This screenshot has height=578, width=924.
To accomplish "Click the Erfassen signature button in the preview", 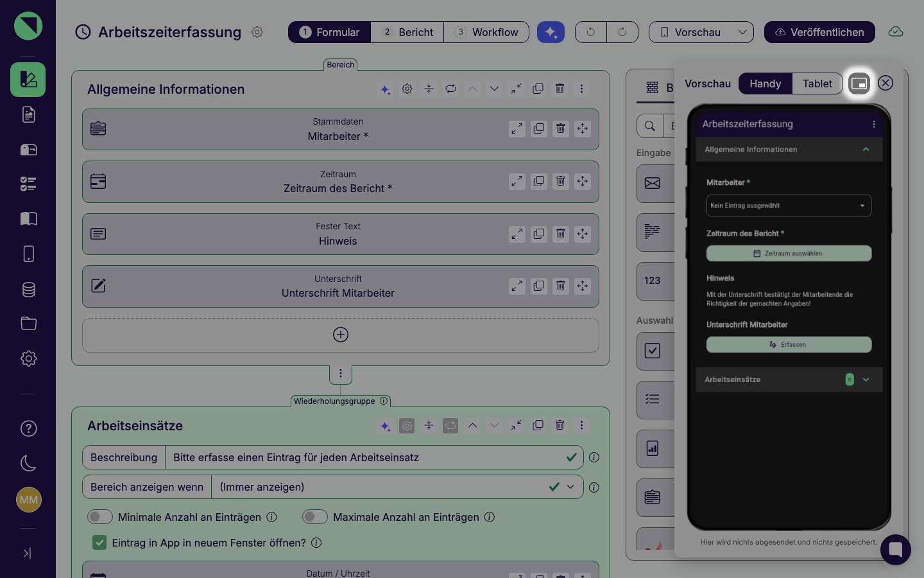I will (789, 344).
